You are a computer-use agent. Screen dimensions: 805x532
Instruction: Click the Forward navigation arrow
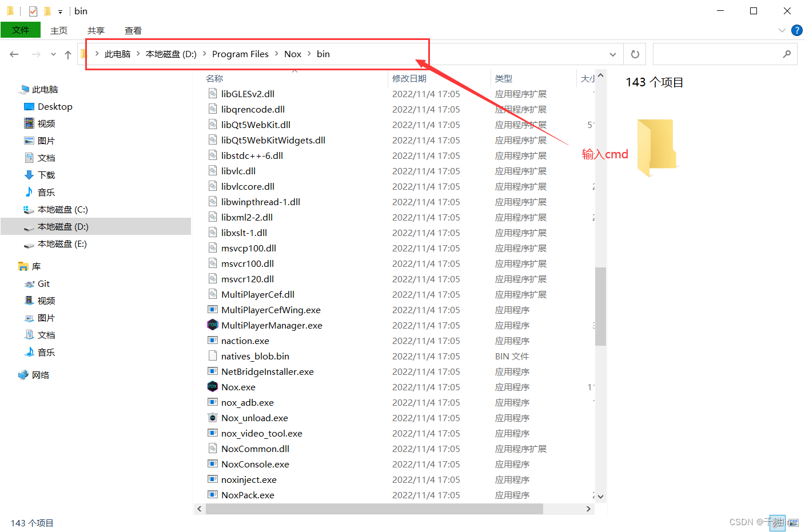[36, 54]
